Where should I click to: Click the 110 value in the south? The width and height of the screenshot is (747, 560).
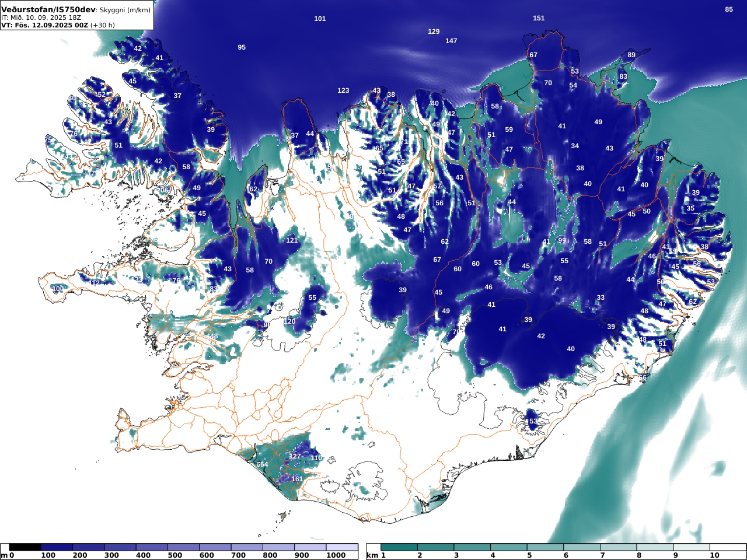coord(316,458)
